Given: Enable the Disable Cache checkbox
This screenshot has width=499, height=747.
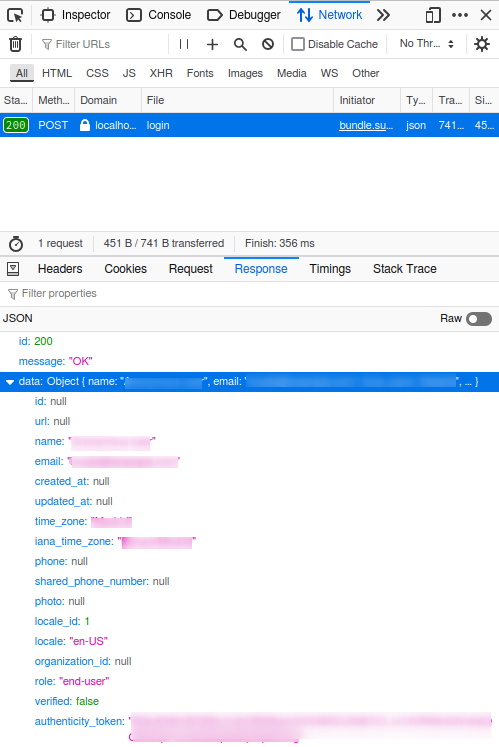Looking at the screenshot, I should tap(298, 44).
